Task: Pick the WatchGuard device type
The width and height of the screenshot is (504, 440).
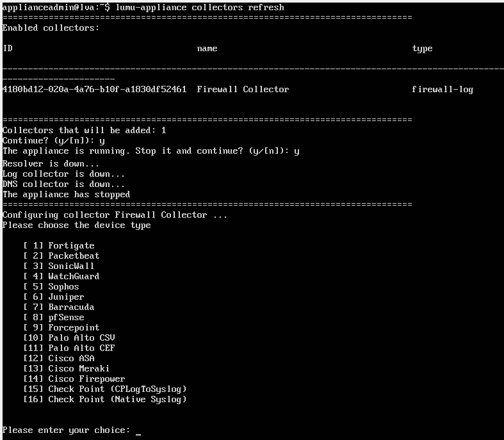Action: point(74,276)
